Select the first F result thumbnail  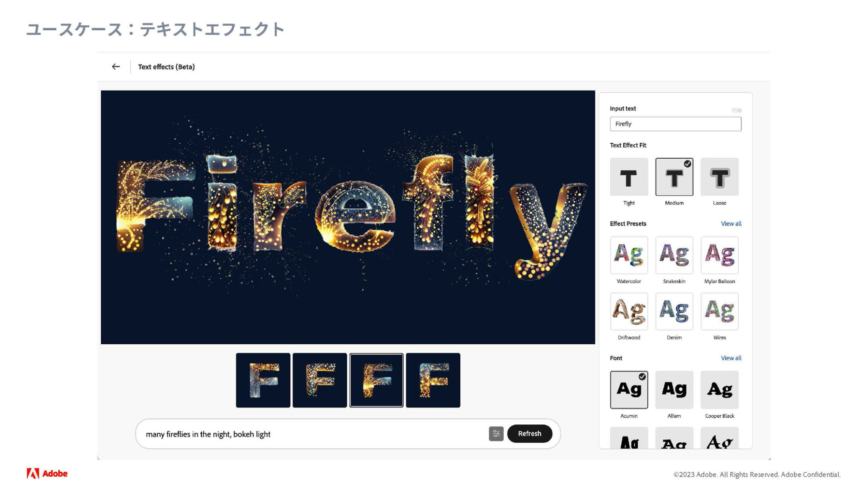click(263, 380)
